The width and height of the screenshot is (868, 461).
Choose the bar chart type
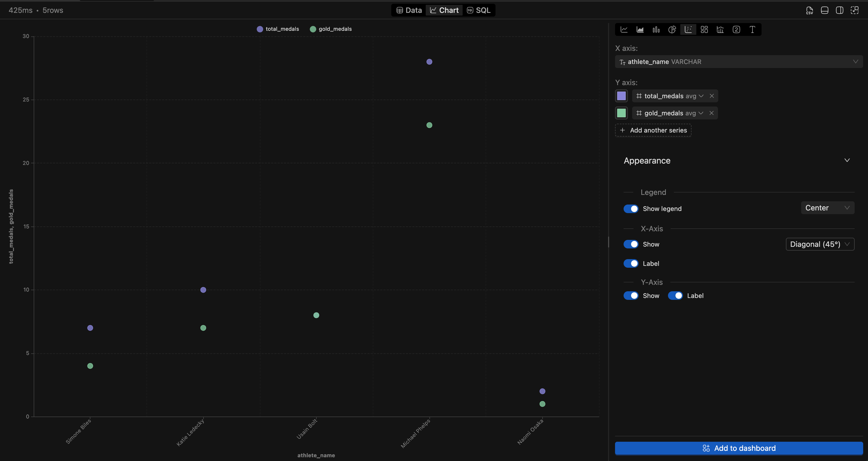[656, 29]
